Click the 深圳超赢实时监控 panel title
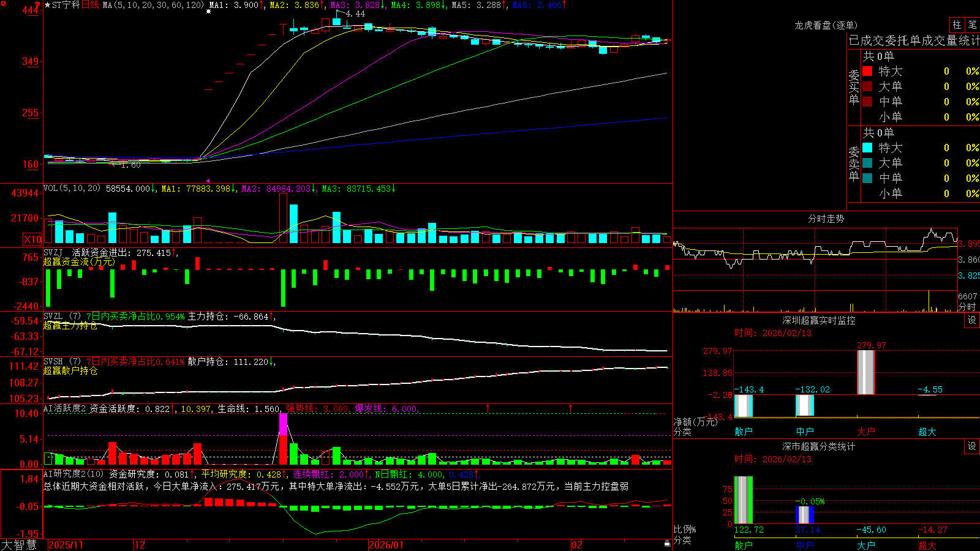The image size is (980, 551). (x=819, y=320)
